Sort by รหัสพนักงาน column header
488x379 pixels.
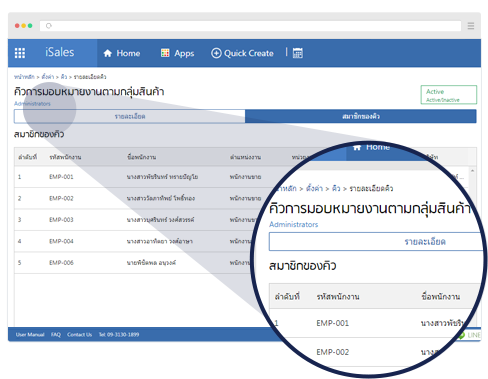tap(65, 157)
